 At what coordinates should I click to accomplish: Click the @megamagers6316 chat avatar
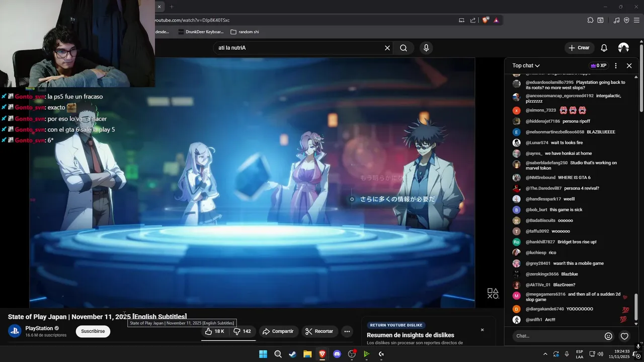(x=516, y=296)
